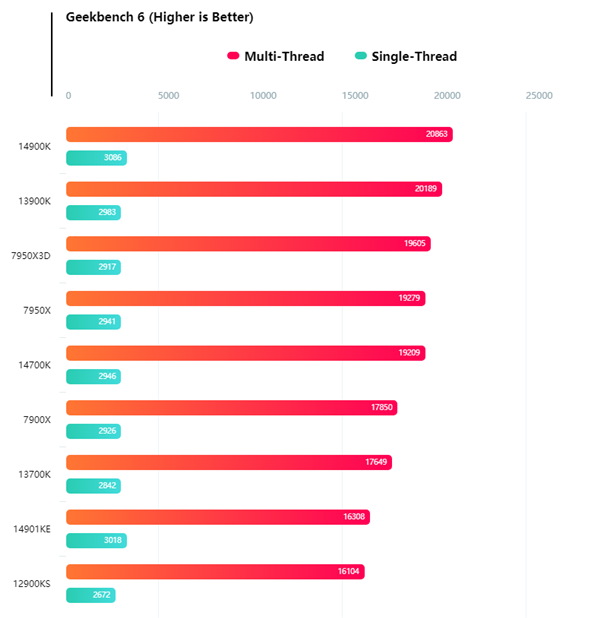Select the 14900K single-thread bar

coord(96,158)
